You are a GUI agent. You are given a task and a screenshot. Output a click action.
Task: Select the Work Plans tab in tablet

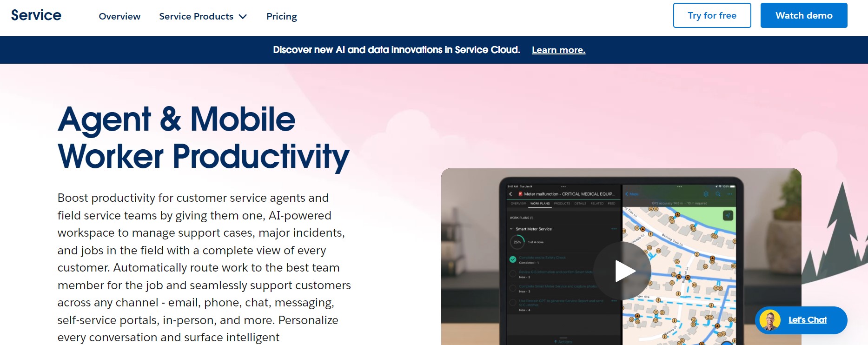click(x=540, y=203)
